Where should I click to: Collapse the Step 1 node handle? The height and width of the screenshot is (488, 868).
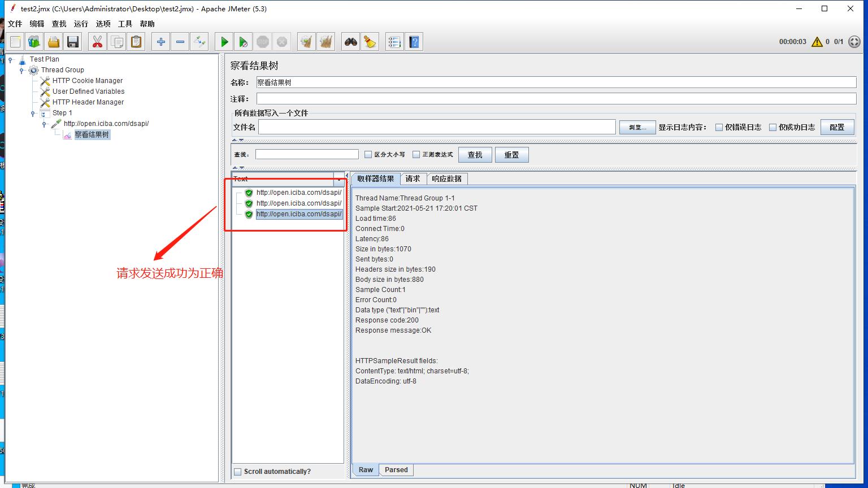point(33,113)
